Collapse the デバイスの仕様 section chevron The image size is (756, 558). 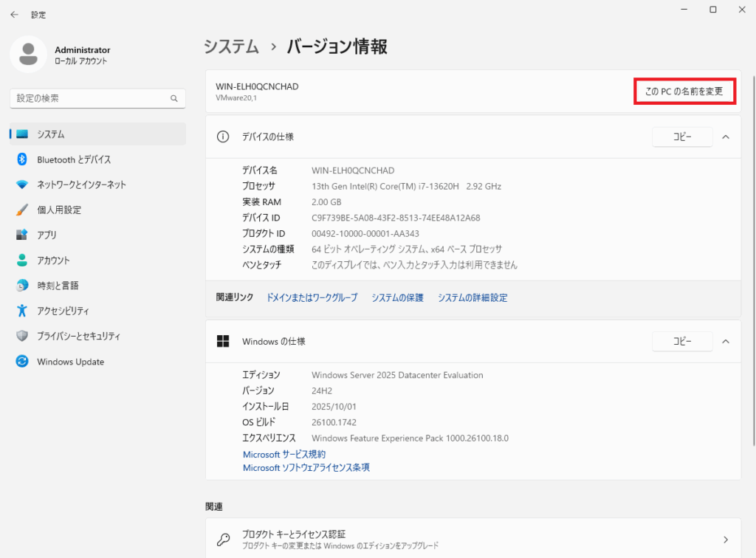coord(725,137)
